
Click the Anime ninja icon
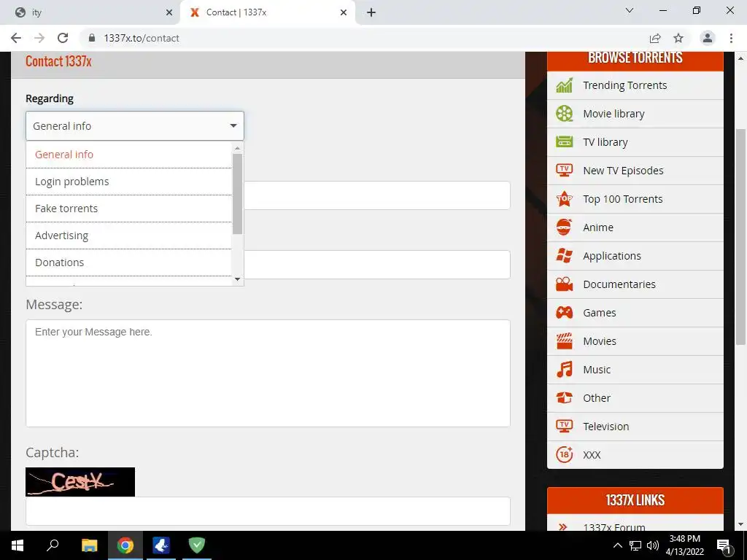pyautogui.click(x=564, y=227)
